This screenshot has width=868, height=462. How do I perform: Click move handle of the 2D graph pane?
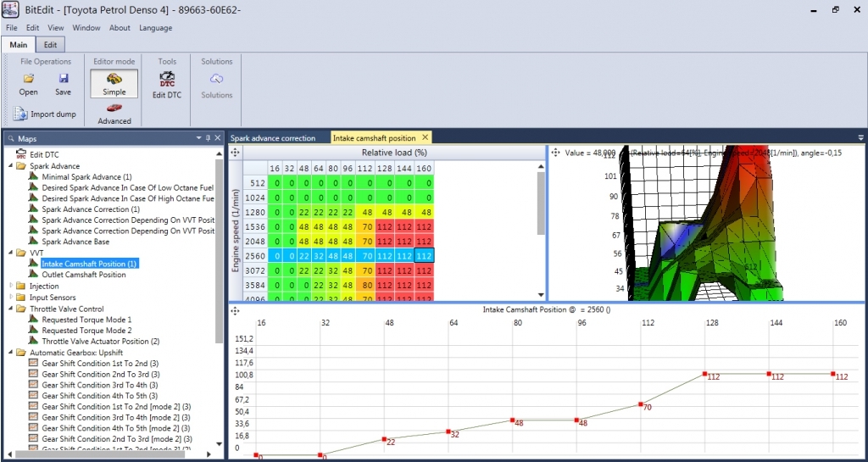(x=235, y=311)
